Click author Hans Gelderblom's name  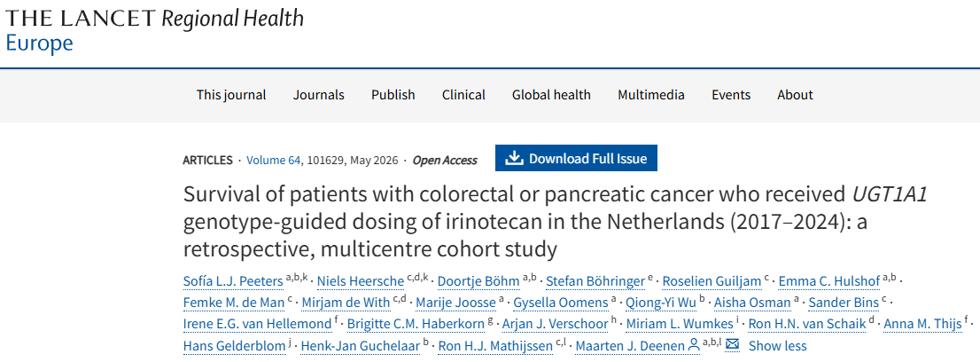coord(234,345)
